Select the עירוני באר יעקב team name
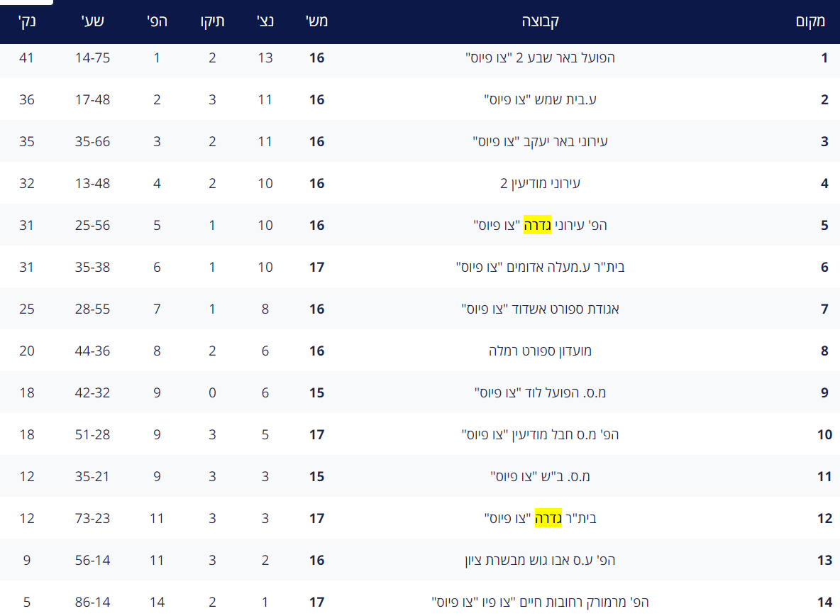 point(540,141)
